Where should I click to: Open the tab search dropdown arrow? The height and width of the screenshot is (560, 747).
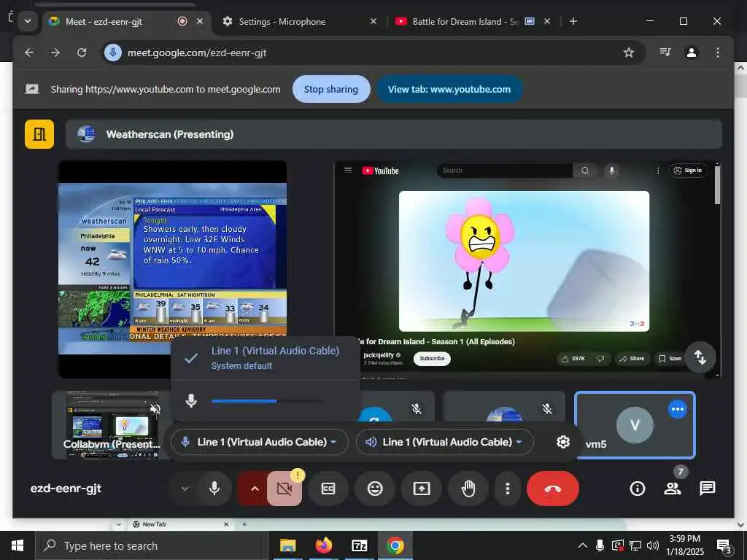click(28, 21)
